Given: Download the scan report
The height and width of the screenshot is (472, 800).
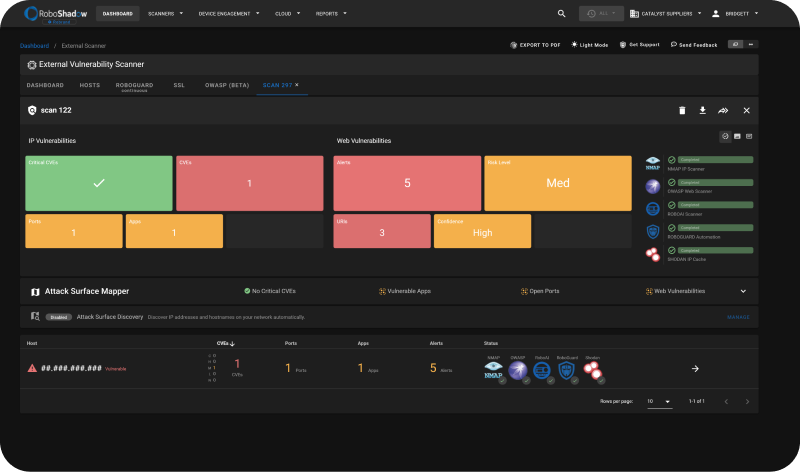Looking at the screenshot, I should pyautogui.click(x=702, y=110).
